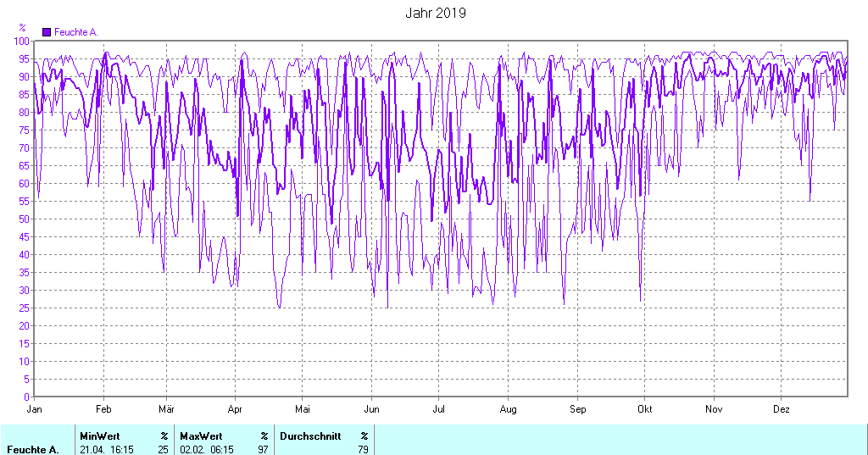The width and height of the screenshot is (868, 455).
Task: Select the Feuchte A. row label in table
Action: pos(32,449)
